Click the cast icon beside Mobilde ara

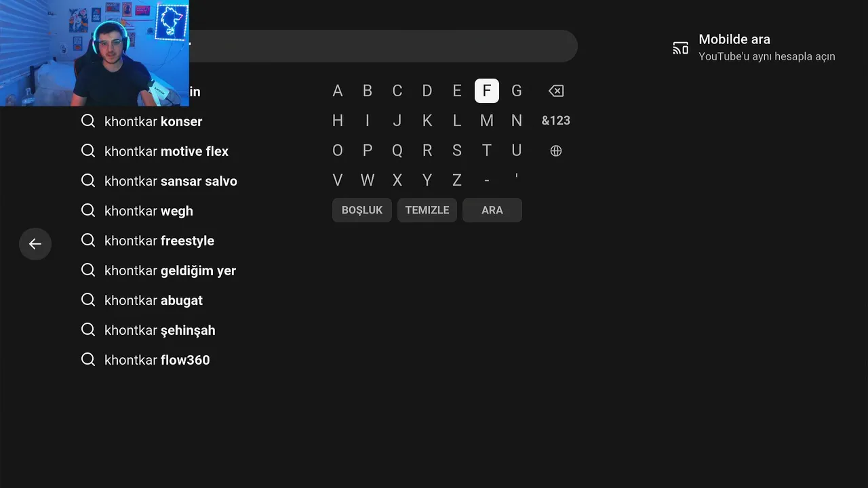[x=680, y=48]
